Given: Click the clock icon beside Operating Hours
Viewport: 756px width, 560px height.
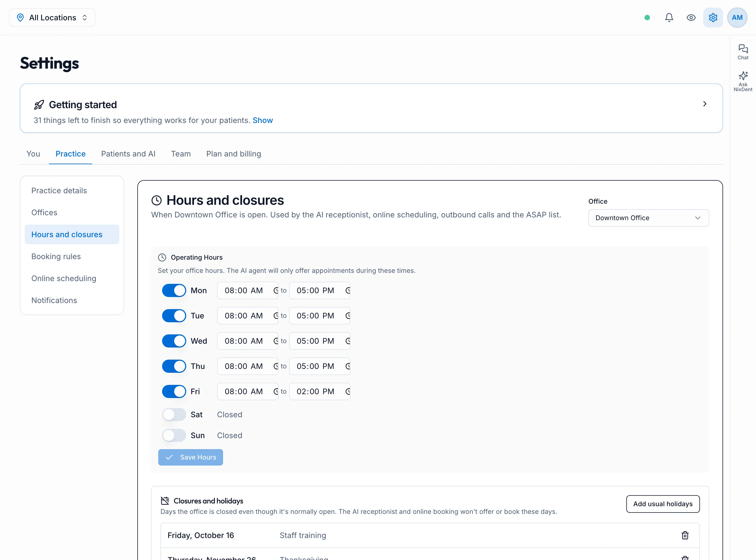Looking at the screenshot, I should click(x=162, y=257).
